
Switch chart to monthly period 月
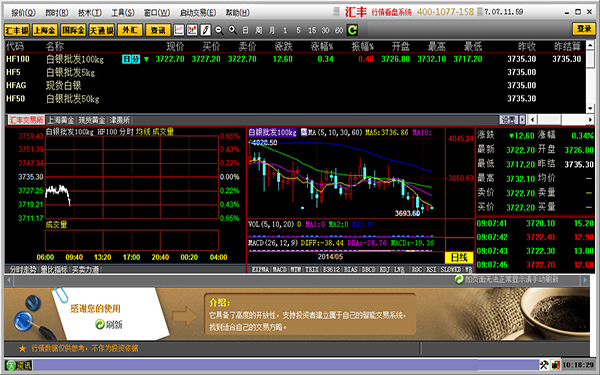click(272, 30)
